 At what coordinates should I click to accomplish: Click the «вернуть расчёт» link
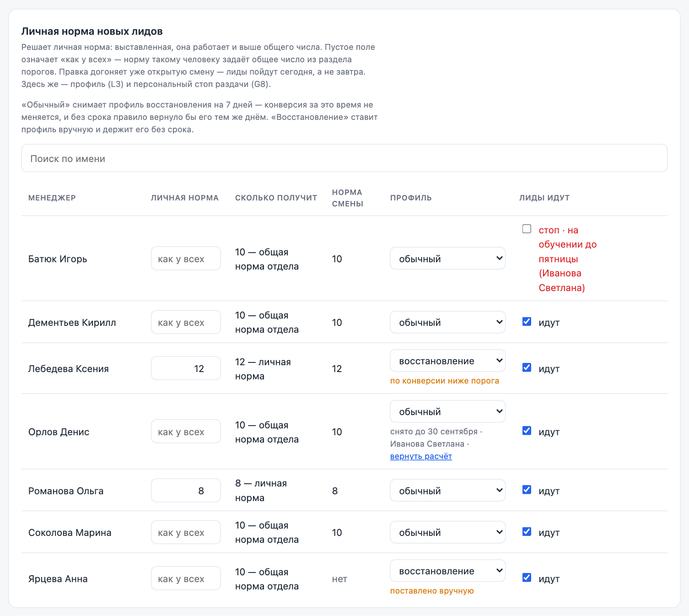421,456
